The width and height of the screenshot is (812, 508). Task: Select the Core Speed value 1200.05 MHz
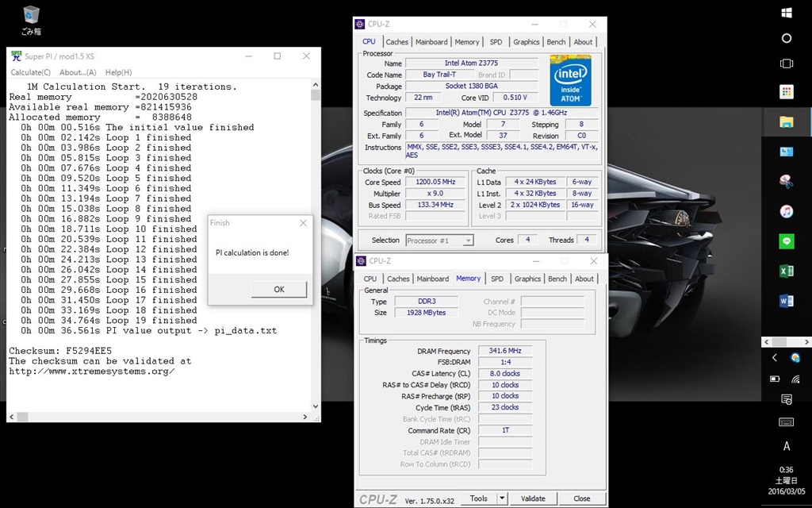coord(435,182)
